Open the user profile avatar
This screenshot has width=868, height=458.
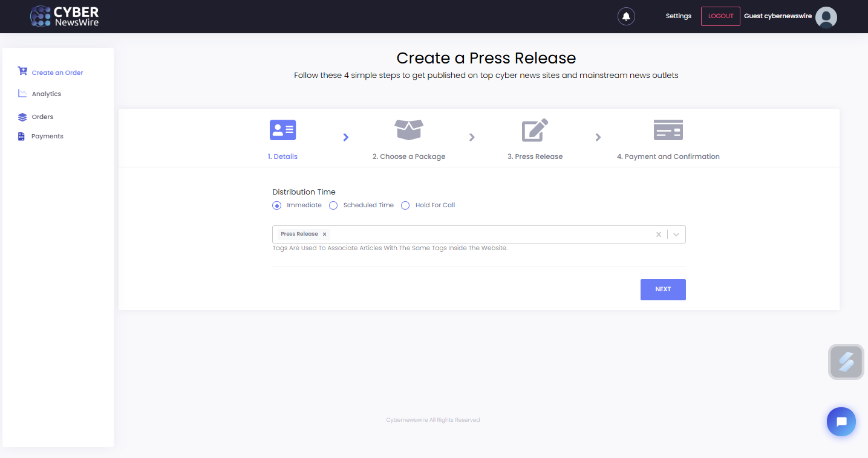tap(826, 17)
